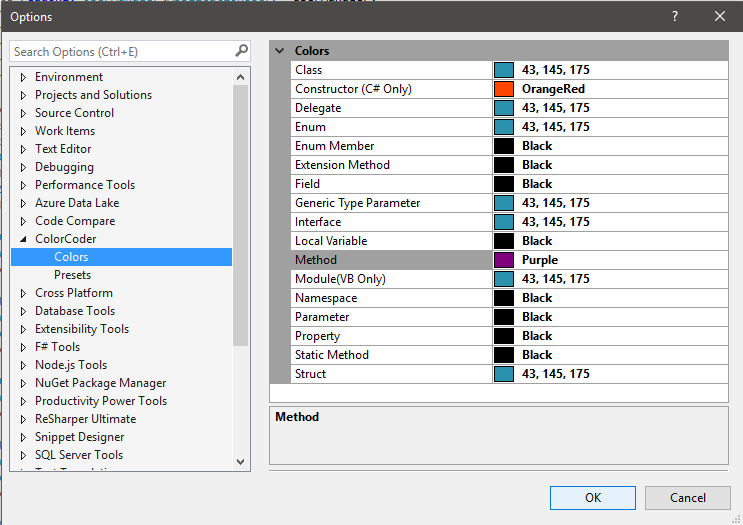The height and width of the screenshot is (525, 743).
Task: Click the Field value Black
Action: click(537, 184)
